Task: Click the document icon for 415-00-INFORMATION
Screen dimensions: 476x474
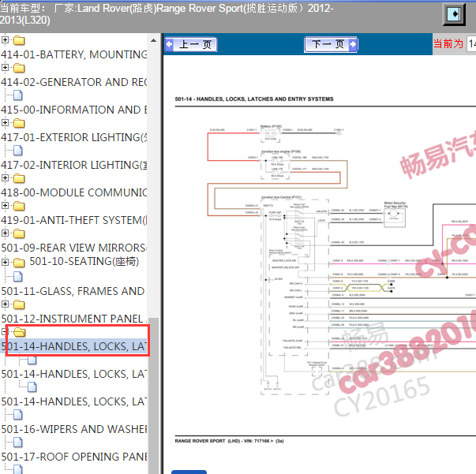Action: pos(18,95)
